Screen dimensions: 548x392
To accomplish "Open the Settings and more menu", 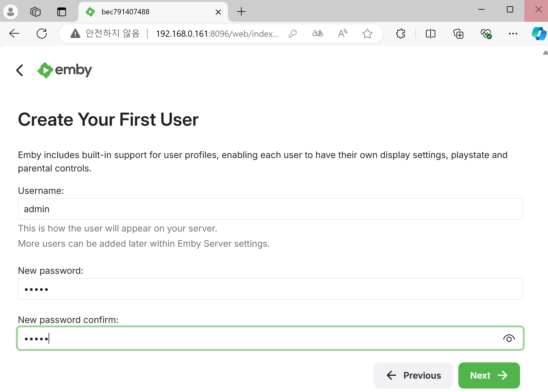I will click(x=513, y=34).
